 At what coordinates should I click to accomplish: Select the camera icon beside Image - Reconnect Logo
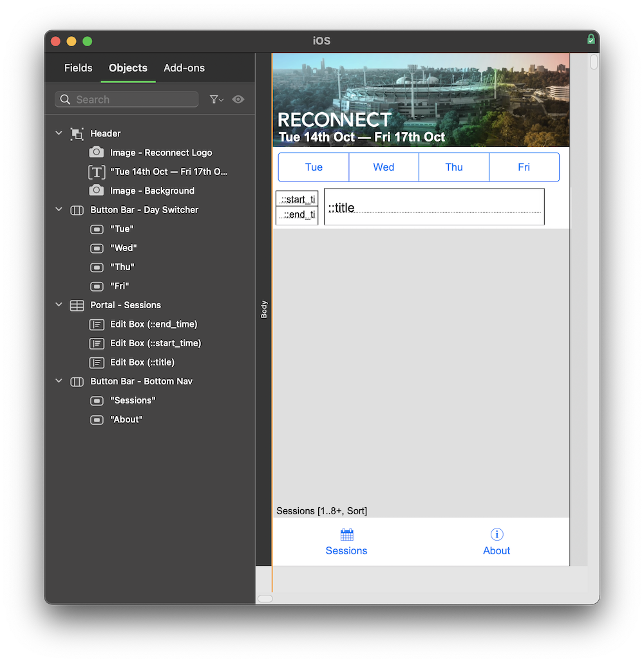(x=97, y=153)
